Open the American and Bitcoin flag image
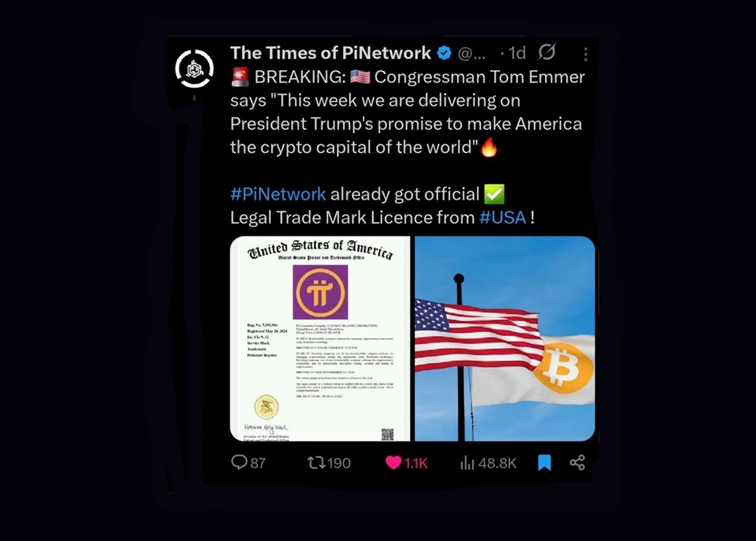This screenshot has width=756, height=541. [505, 339]
